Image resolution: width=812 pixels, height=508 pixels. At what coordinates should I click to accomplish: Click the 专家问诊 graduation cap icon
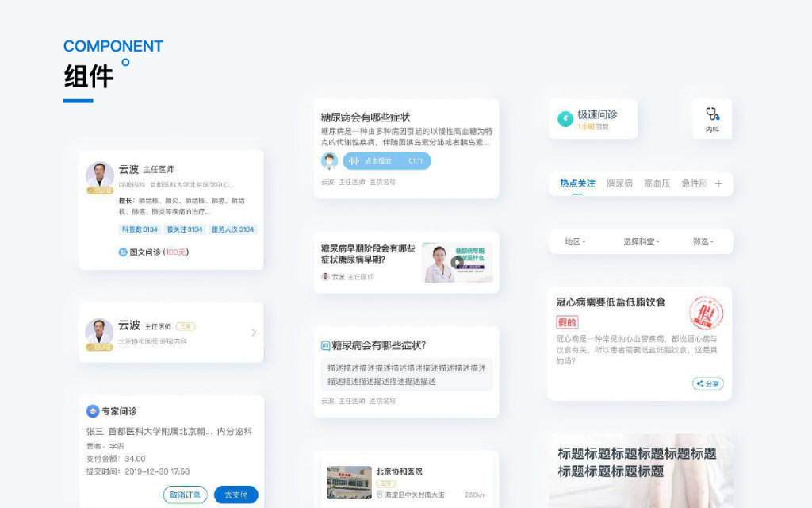[92, 411]
